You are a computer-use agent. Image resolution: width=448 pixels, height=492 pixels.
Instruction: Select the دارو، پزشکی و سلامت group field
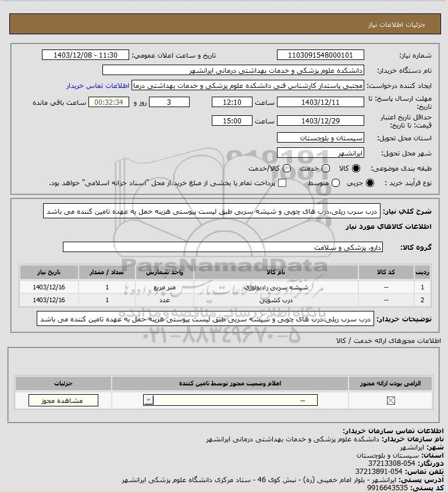click(223, 247)
